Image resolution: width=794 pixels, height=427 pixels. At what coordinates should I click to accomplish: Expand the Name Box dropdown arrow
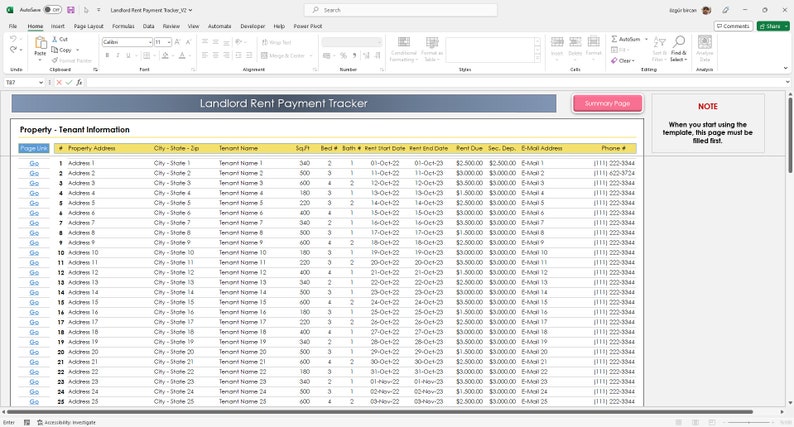point(41,82)
